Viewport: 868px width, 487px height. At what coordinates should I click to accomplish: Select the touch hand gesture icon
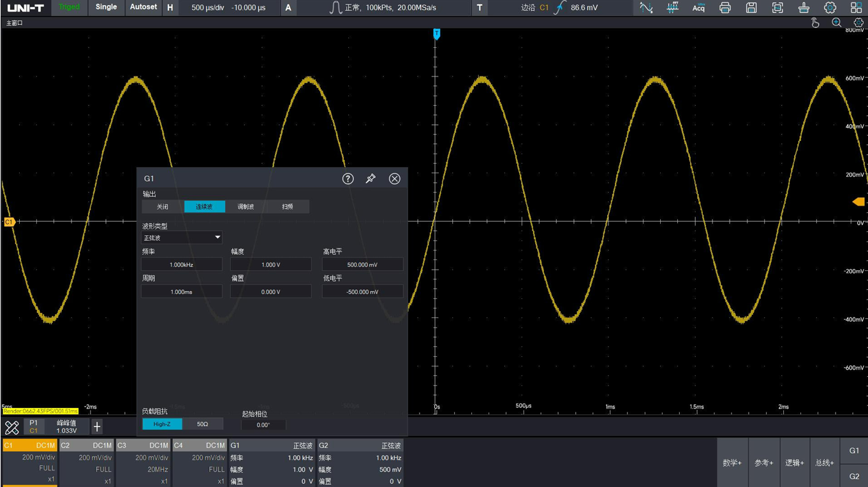pyautogui.click(x=815, y=23)
